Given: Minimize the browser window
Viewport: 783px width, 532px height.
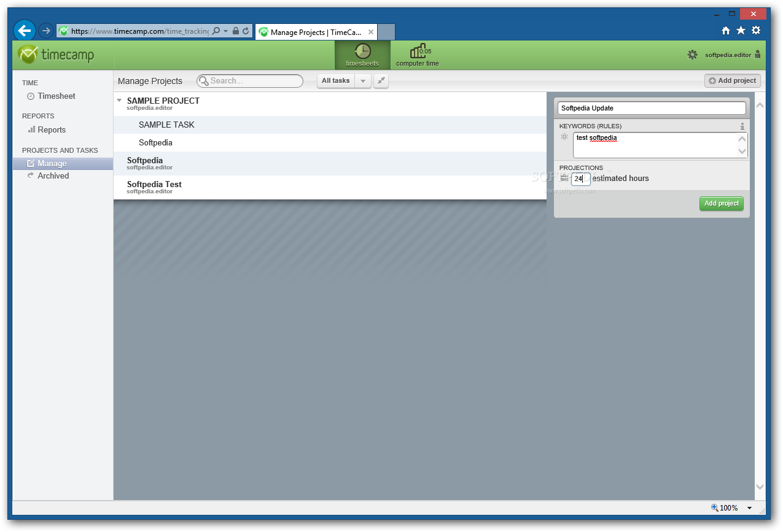Looking at the screenshot, I should point(717,13).
